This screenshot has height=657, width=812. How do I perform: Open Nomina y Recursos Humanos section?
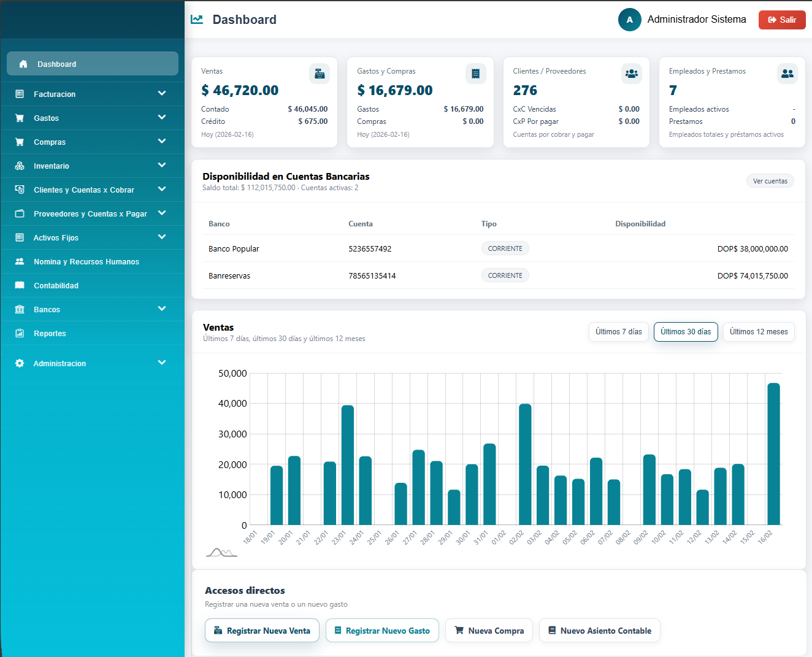(86, 262)
